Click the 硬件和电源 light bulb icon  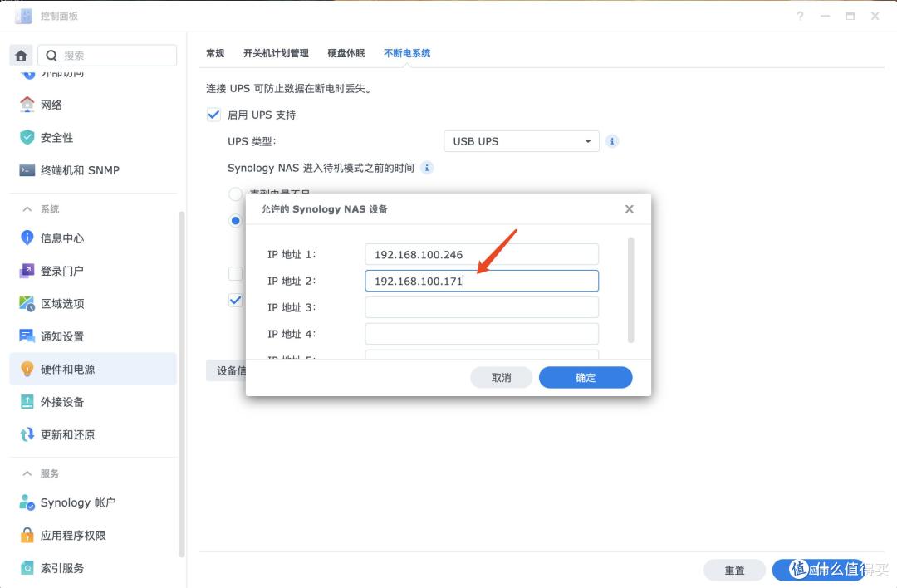[x=27, y=369]
